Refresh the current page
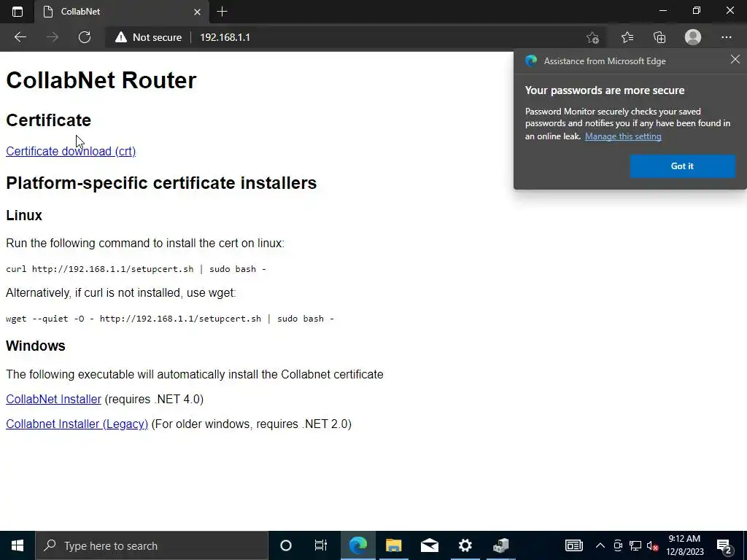The height and width of the screenshot is (560, 747). tap(85, 37)
